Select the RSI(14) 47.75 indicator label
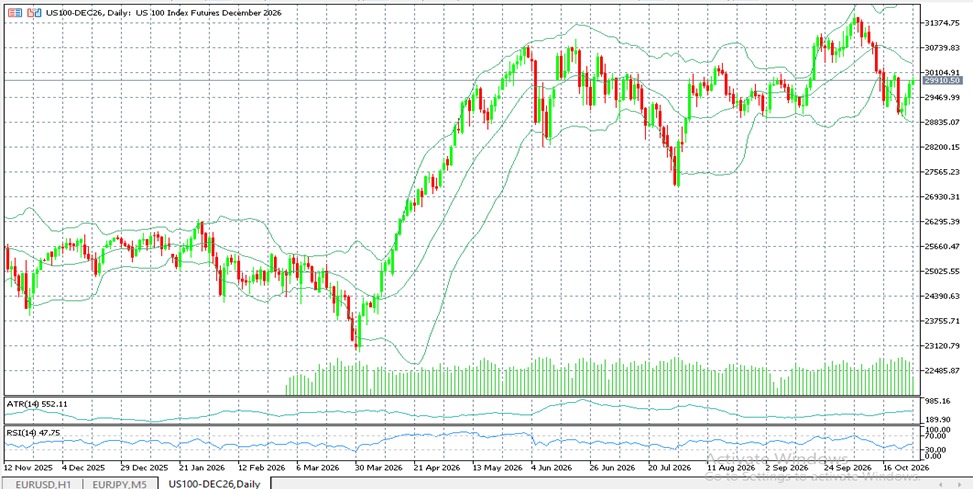The image size is (973, 489). (x=34, y=433)
